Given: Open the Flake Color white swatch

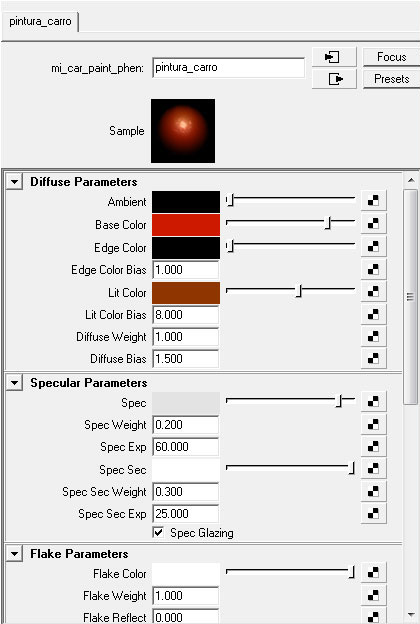Looking at the screenshot, I should (x=186, y=574).
